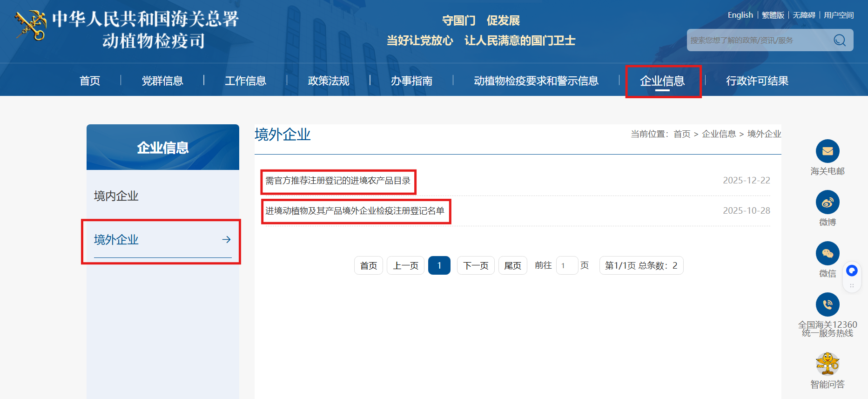Open the smart Q&A (智能问答) mascot icon
Image resolution: width=868 pixels, height=399 pixels.
[x=827, y=364]
